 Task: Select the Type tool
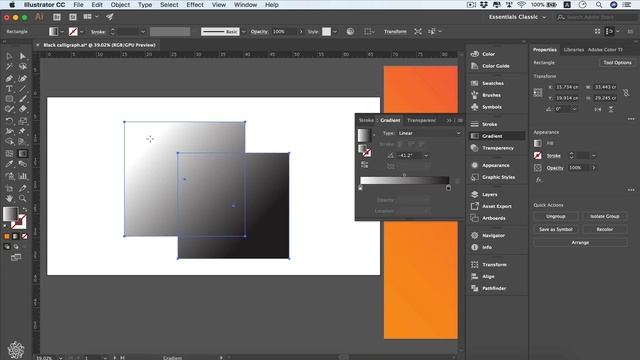[x=9, y=89]
